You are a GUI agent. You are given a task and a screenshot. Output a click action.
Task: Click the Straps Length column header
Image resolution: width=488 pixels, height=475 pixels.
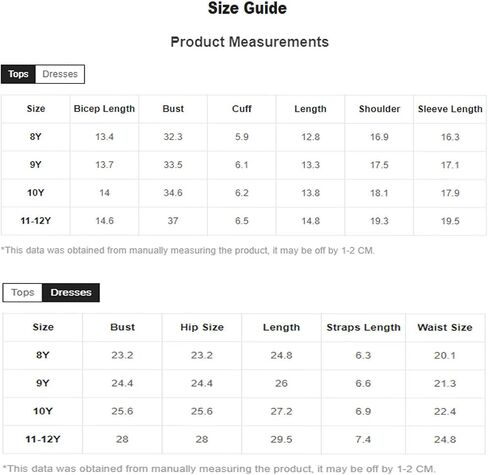pos(363,327)
